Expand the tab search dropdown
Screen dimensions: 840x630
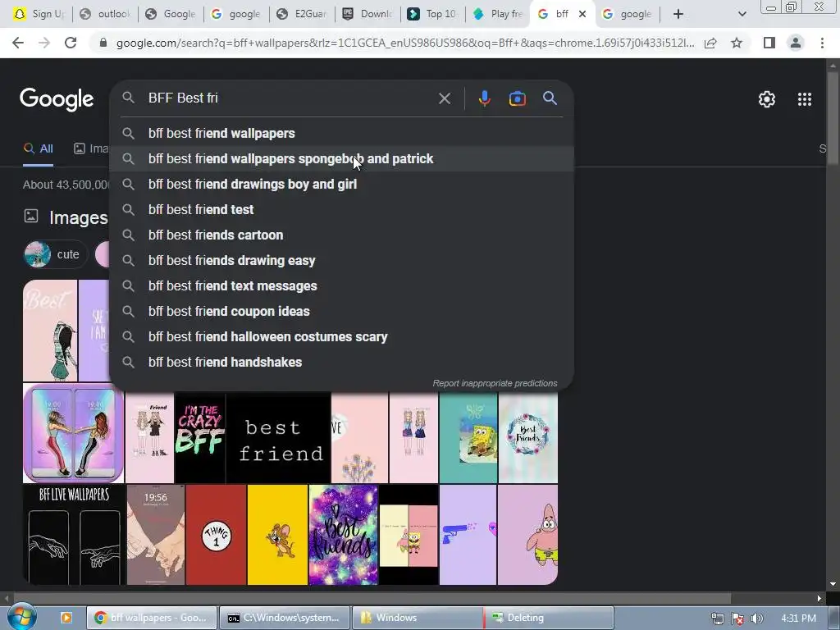point(742,14)
